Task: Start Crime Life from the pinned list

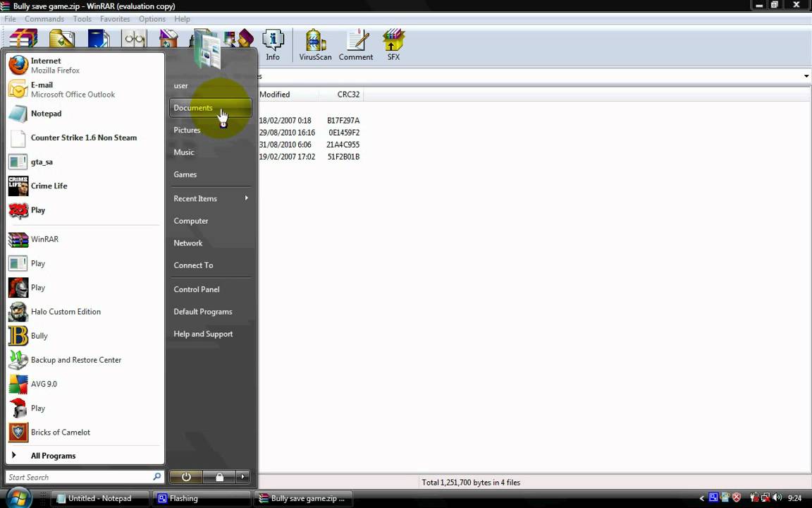Action: 85,186
